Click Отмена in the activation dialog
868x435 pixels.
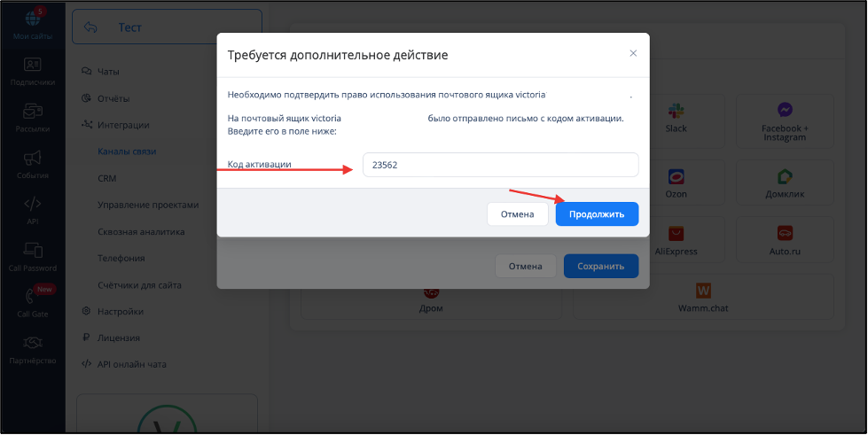click(517, 214)
